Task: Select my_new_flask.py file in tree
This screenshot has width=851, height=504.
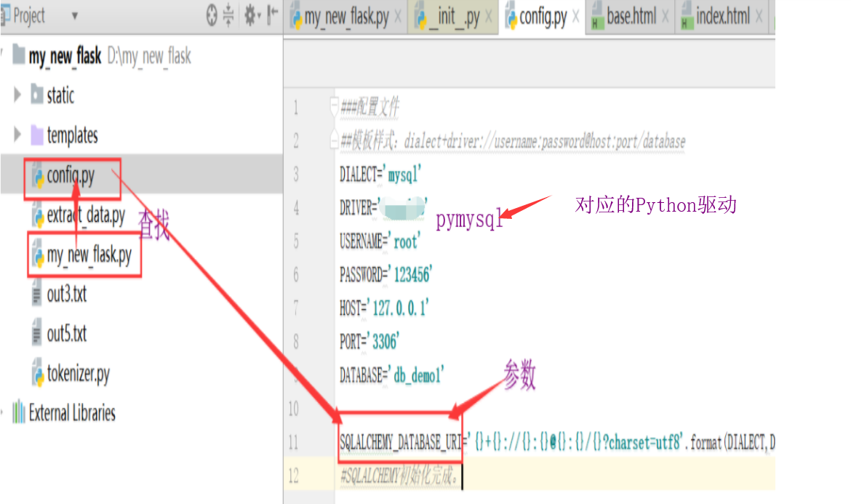Action: tap(89, 255)
